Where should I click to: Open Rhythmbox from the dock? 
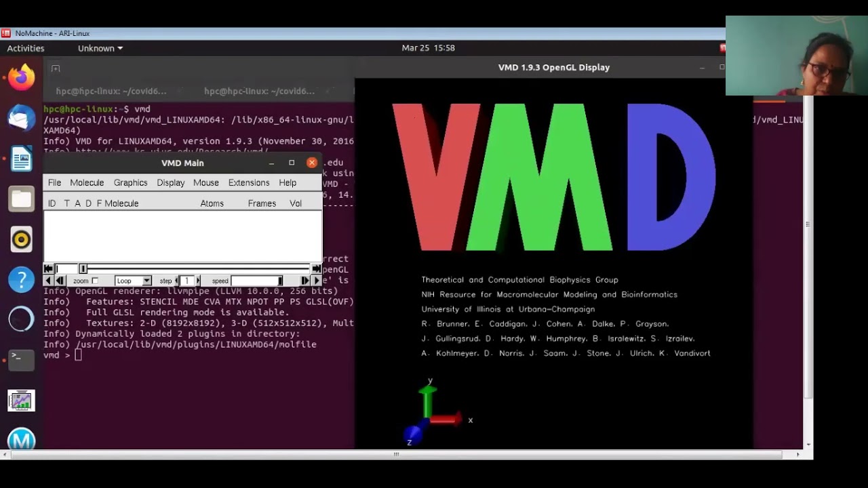coord(21,239)
